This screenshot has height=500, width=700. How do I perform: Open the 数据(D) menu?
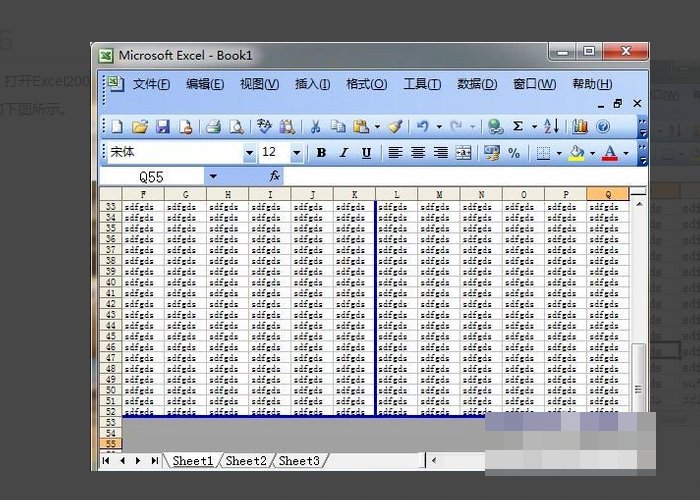tap(476, 84)
